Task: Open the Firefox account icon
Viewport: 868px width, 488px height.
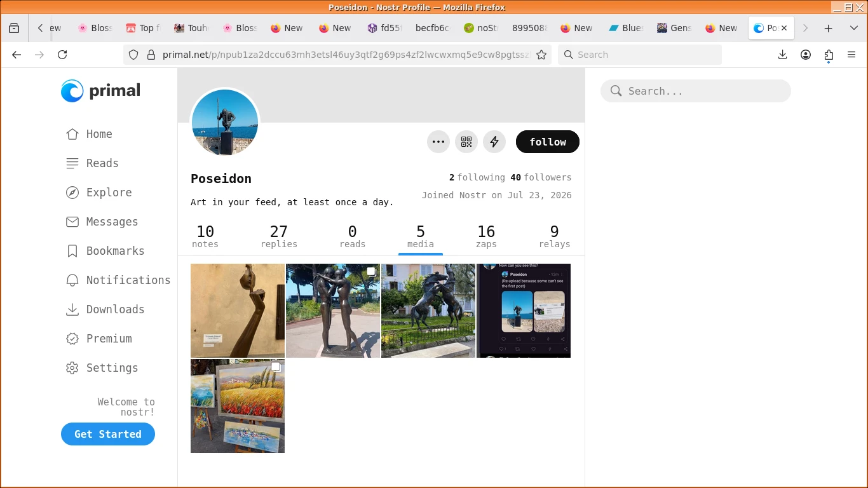Action: [806, 55]
